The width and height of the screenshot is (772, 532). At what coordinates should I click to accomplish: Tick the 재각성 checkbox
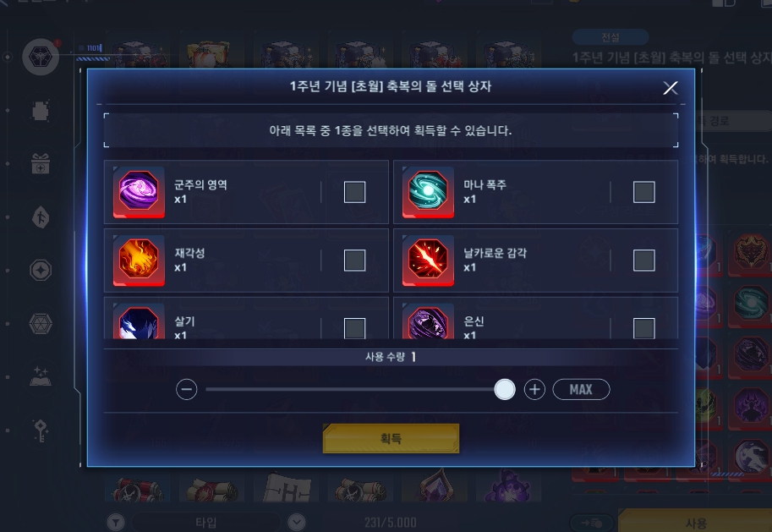pos(354,261)
